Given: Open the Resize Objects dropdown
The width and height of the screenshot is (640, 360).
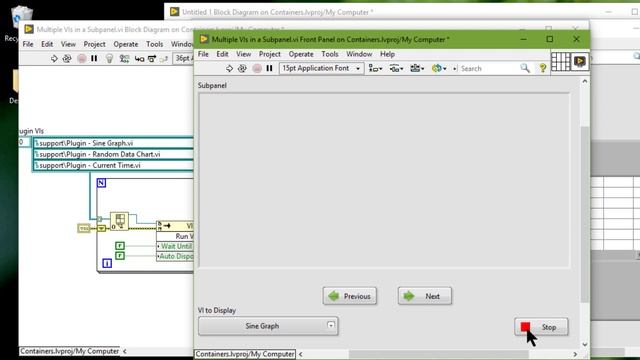Looking at the screenshot, I should coord(417,69).
